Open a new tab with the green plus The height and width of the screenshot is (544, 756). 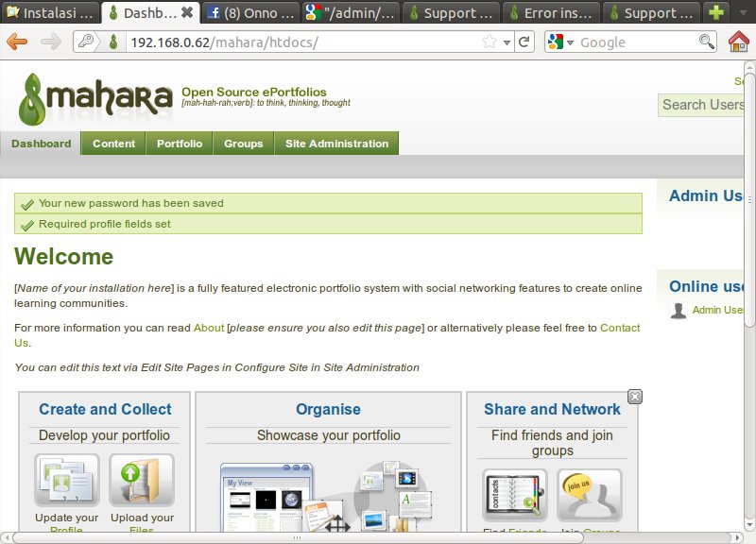pyautogui.click(x=717, y=13)
